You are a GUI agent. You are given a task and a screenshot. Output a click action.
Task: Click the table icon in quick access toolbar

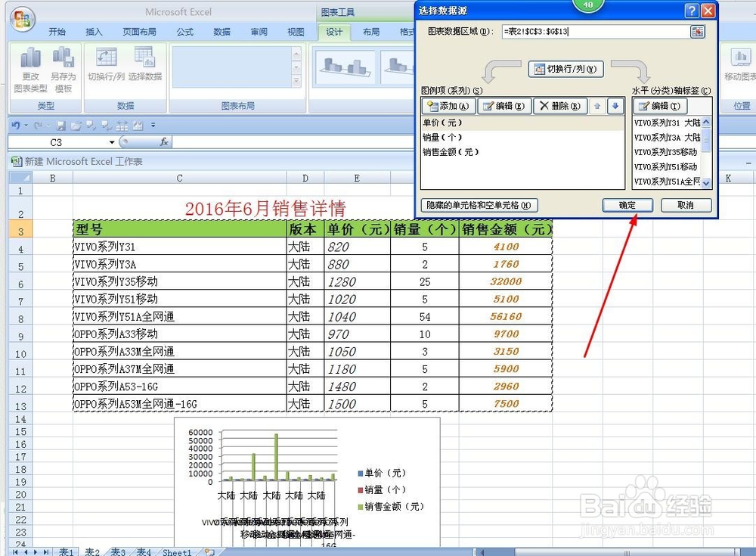pos(122,126)
